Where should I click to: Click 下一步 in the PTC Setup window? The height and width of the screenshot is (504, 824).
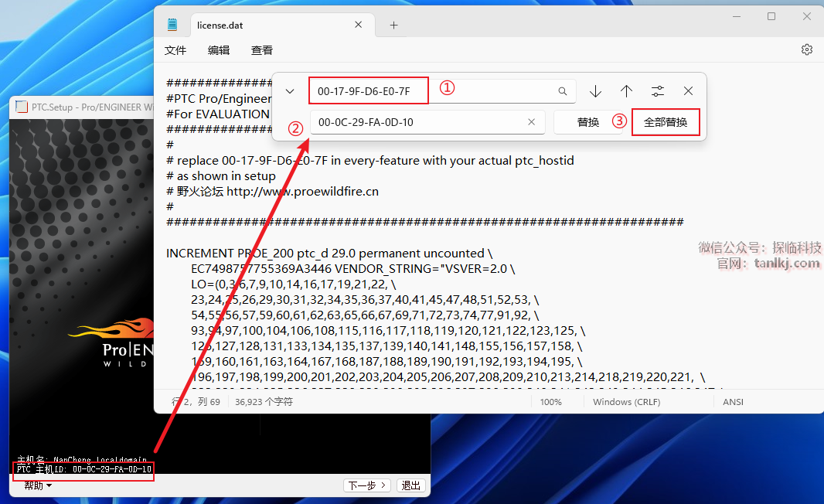[x=367, y=485]
